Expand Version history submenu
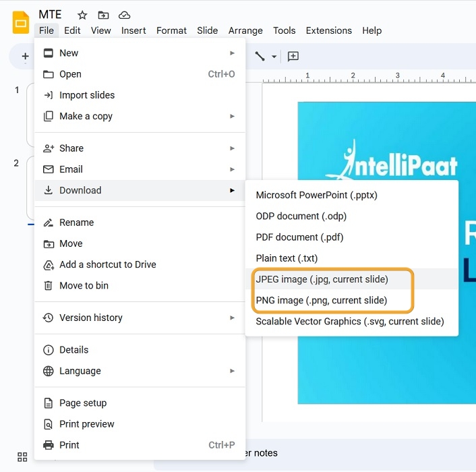Viewport: 476px width, 472px height. 140,318
